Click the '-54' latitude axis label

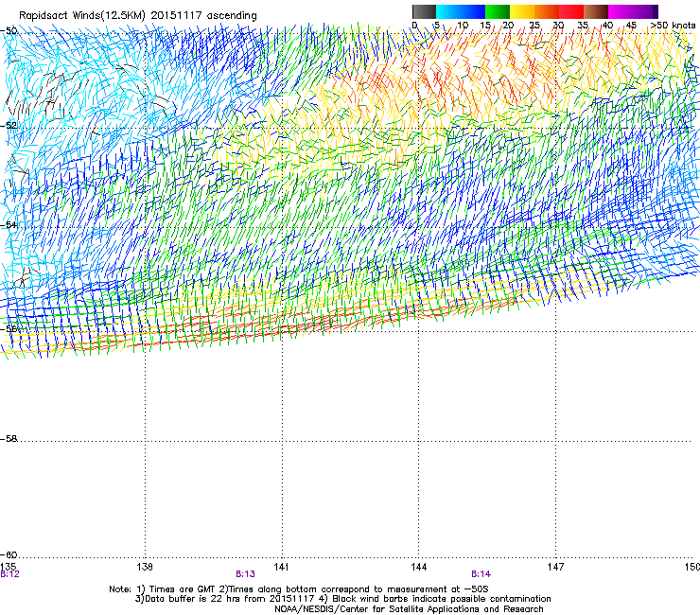pos(9,224)
